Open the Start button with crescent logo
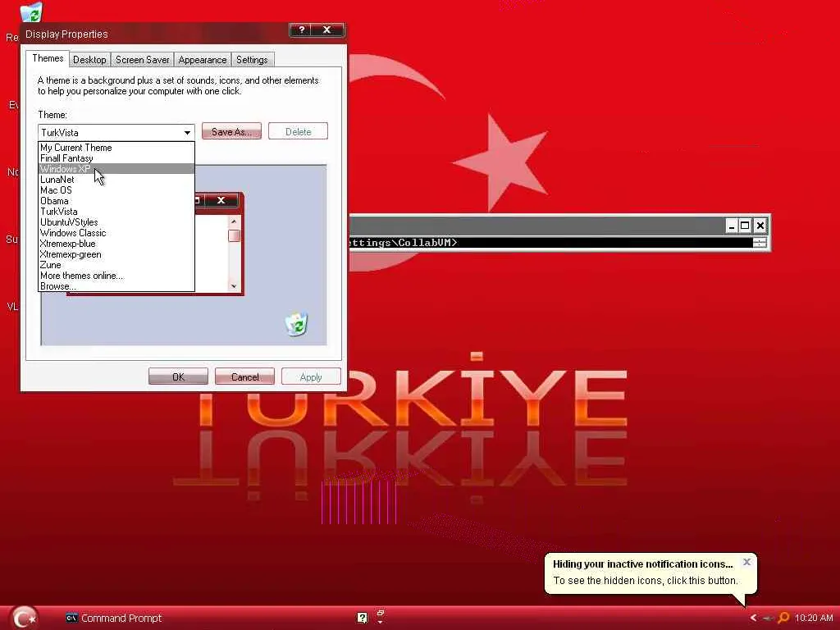 (x=24, y=619)
